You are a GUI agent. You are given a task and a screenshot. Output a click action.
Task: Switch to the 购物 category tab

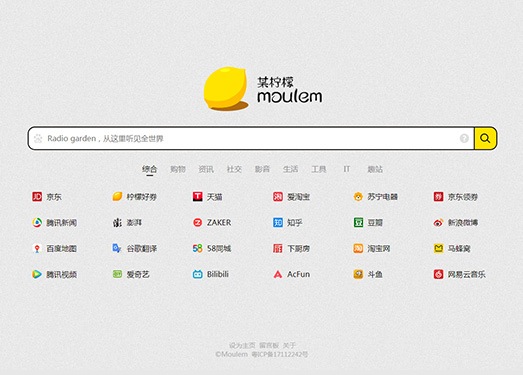pyautogui.click(x=178, y=169)
